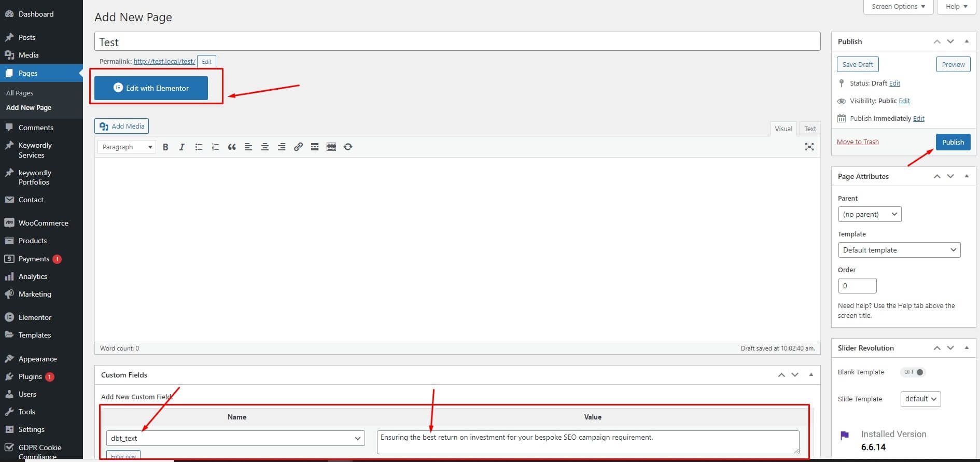
Task: Collapse the Publish panel
Action: pyautogui.click(x=967, y=41)
